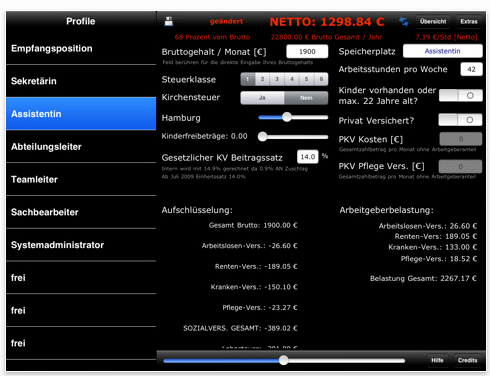The height and width of the screenshot is (376, 490).
Task: Toggle the Kinder vorhanden switch
Action: 461,95
